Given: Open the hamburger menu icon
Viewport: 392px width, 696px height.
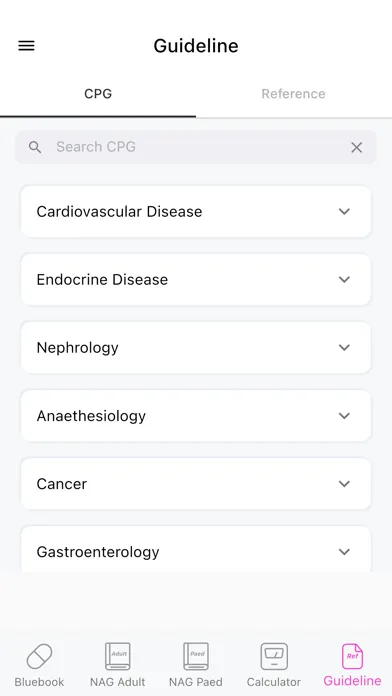Looking at the screenshot, I should (x=26, y=46).
